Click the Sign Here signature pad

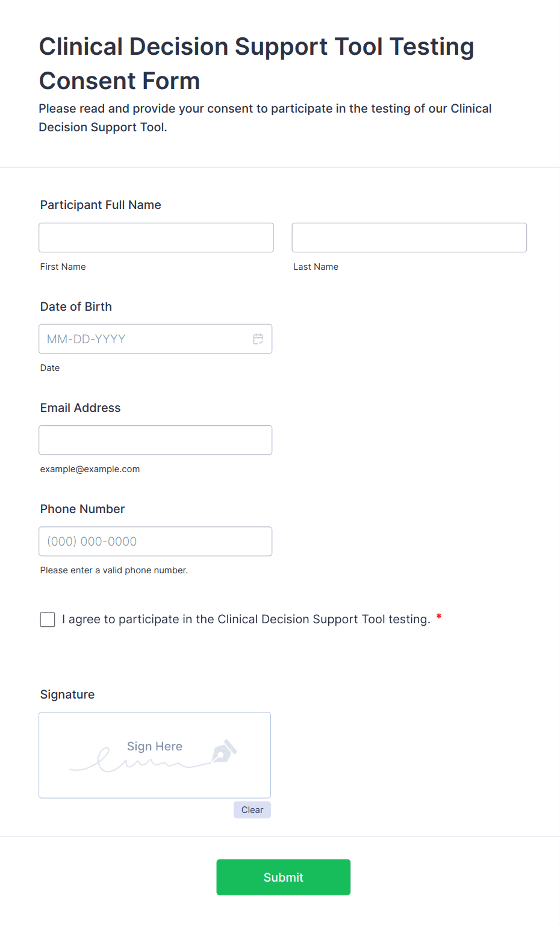click(155, 755)
